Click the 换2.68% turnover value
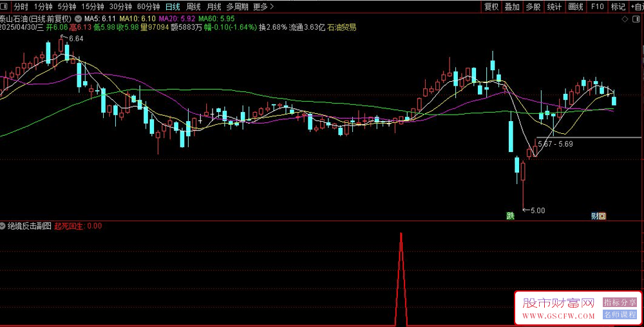This screenshot has width=644, height=327. [x=272, y=28]
